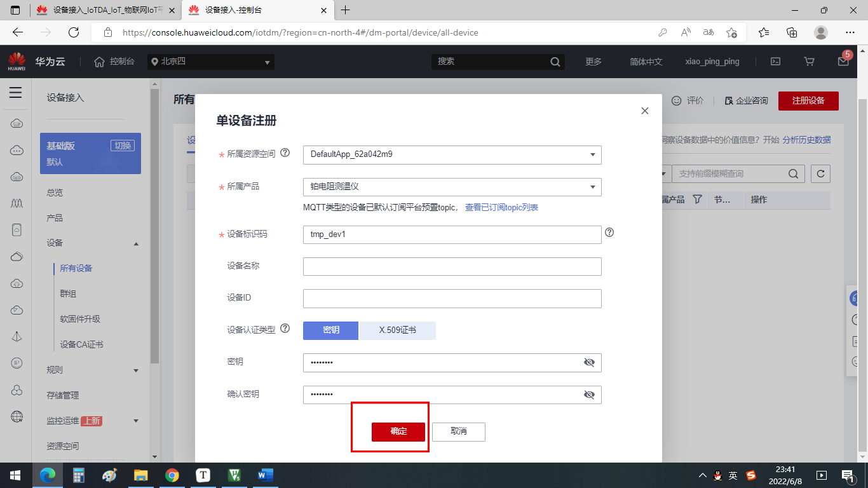The image size is (868, 488).
Task: Click 切换 to switch the 基础版 instance
Action: click(x=122, y=146)
